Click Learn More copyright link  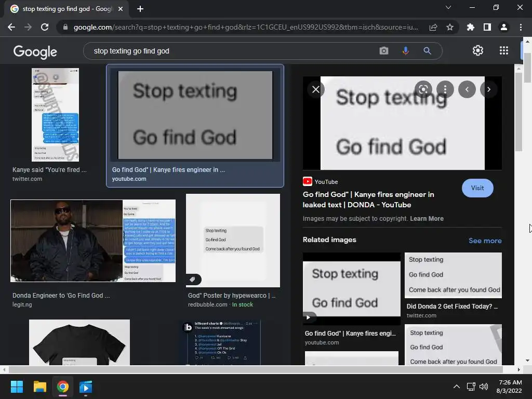coord(427,219)
